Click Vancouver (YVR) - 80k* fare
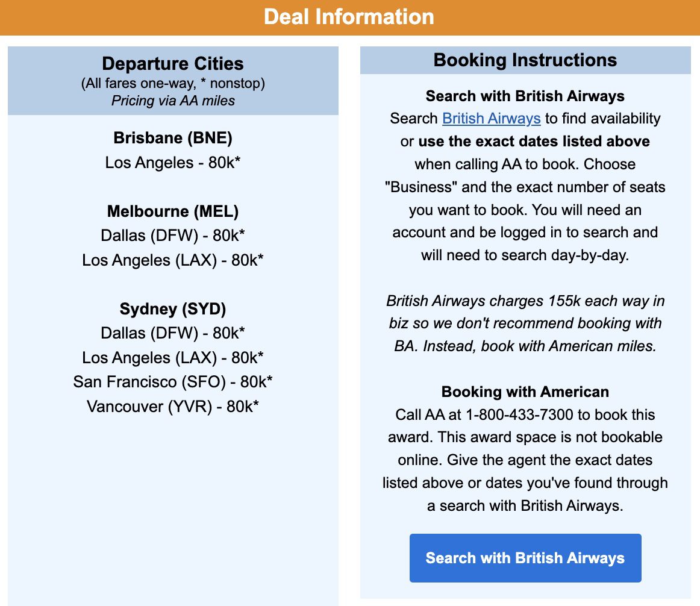Image resolution: width=700 pixels, height=606 pixels. pos(173,407)
